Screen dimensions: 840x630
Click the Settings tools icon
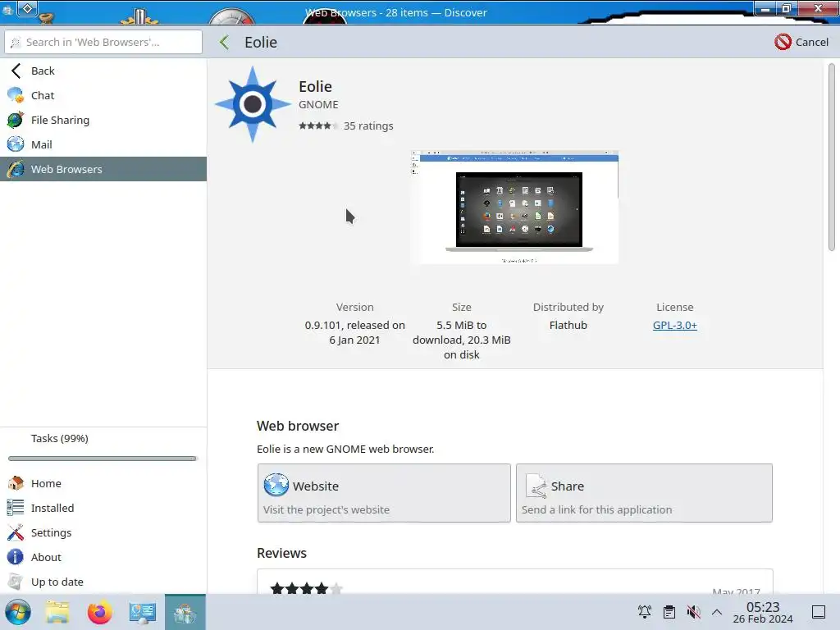pyautogui.click(x=16, y=532)
